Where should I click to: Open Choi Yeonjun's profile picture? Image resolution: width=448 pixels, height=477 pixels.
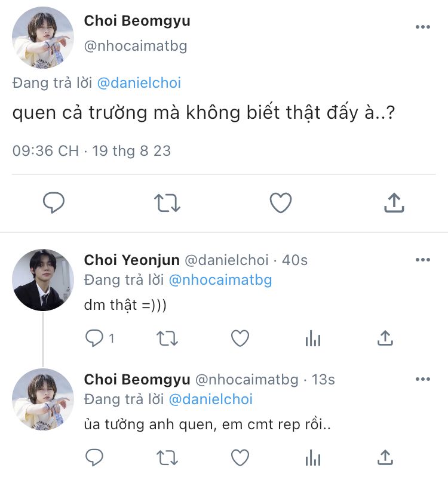(43, 279)
